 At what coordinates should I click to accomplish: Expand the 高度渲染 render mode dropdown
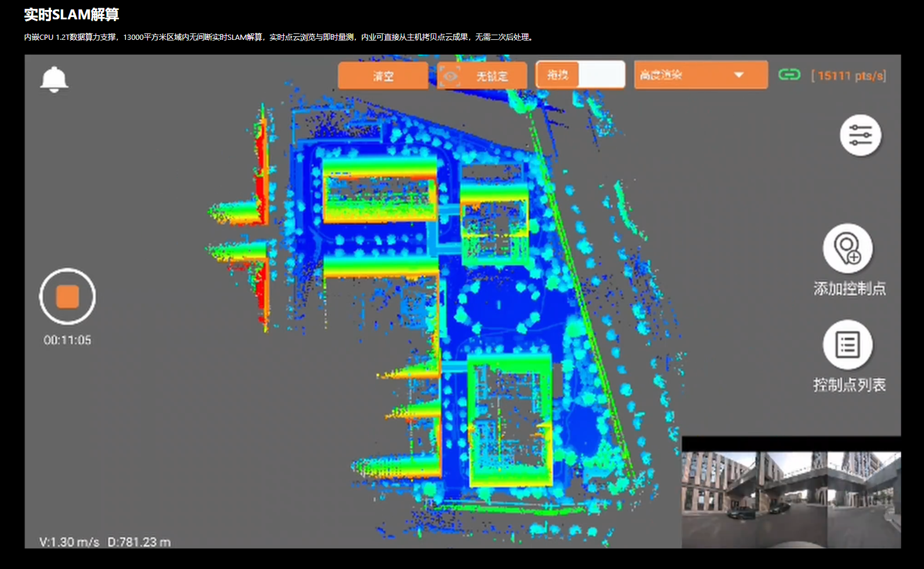coord(700,75)
